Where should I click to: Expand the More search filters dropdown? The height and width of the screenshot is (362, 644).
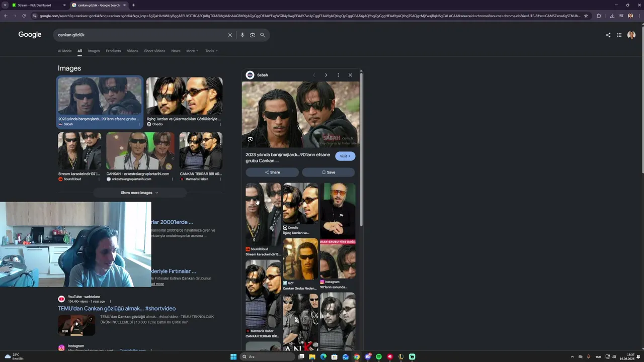click(192, 51)
